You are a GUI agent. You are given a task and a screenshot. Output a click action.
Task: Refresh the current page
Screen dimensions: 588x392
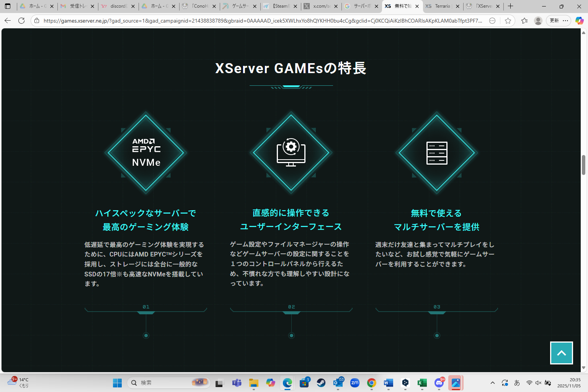coord(21,21)
